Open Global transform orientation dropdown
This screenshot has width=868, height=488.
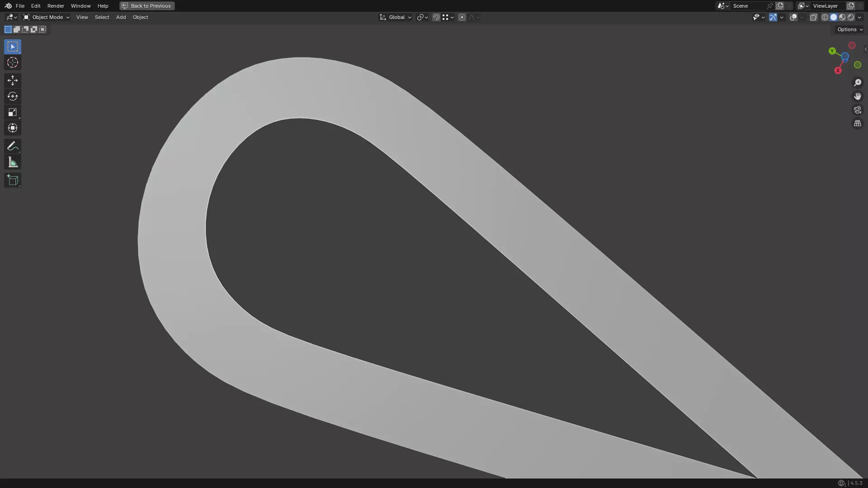coord(396,17)
